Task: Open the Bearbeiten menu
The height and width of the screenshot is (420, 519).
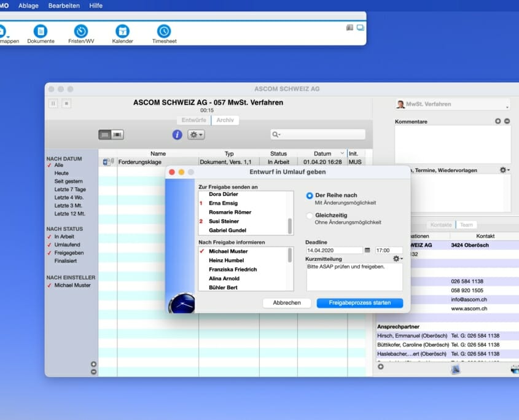Action: 64,5
